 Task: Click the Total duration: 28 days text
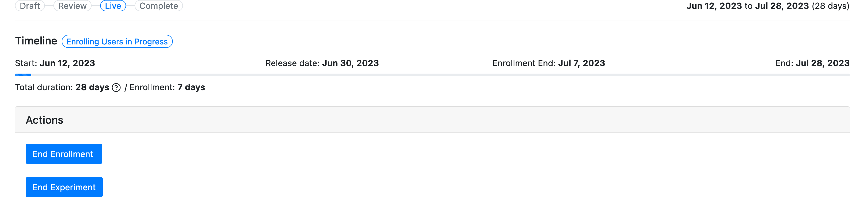click(62, 88)
